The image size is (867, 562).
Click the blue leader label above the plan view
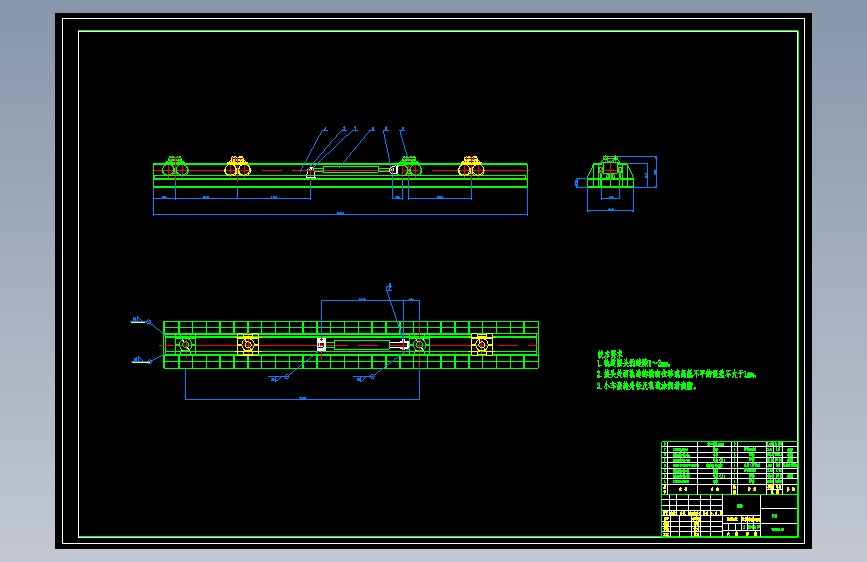click(389, 287)
